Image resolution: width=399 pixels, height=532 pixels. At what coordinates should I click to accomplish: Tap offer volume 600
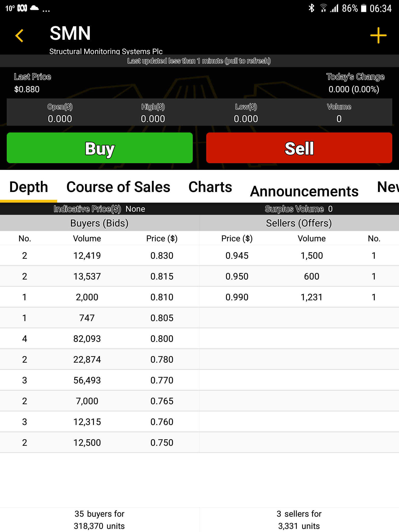(312, 276)
